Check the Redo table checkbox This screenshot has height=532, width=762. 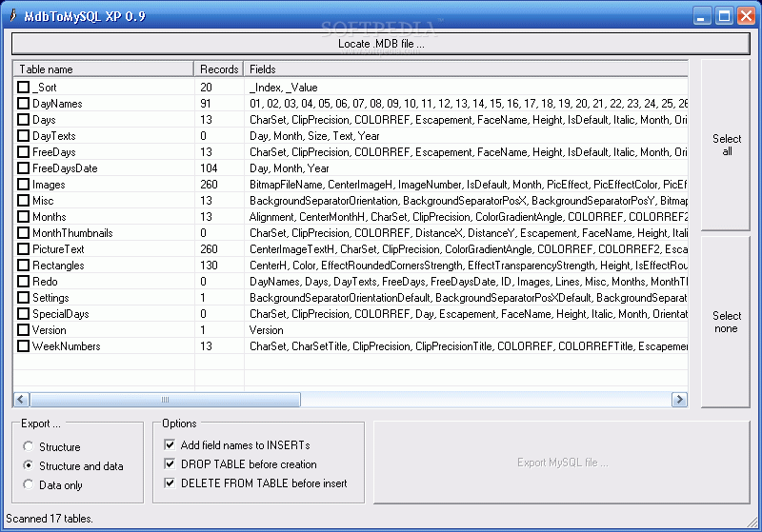(x=23, y=282)
